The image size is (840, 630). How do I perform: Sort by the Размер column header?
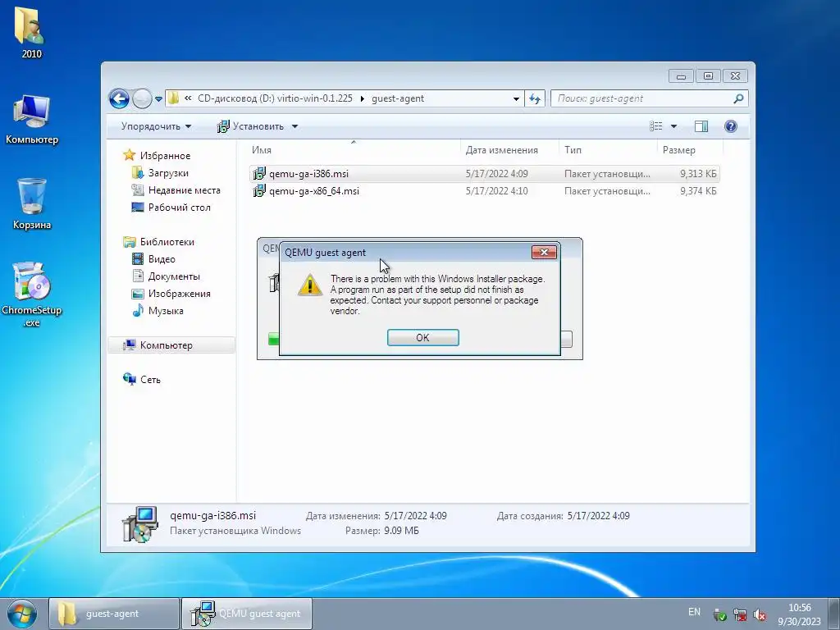(x=689, y=150)
